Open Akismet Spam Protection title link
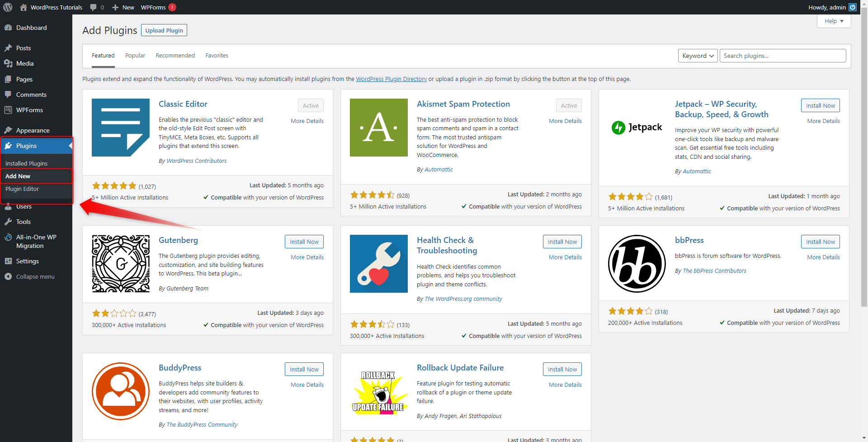 pyautogui.click(x=463, y=104)
